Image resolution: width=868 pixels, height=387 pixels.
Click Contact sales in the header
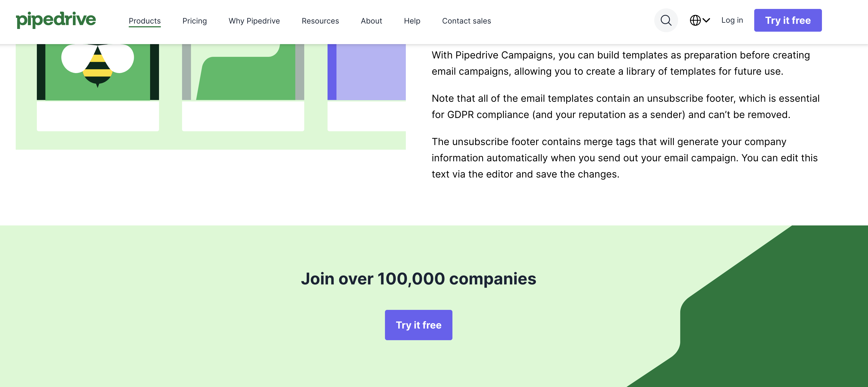[466, 21]
